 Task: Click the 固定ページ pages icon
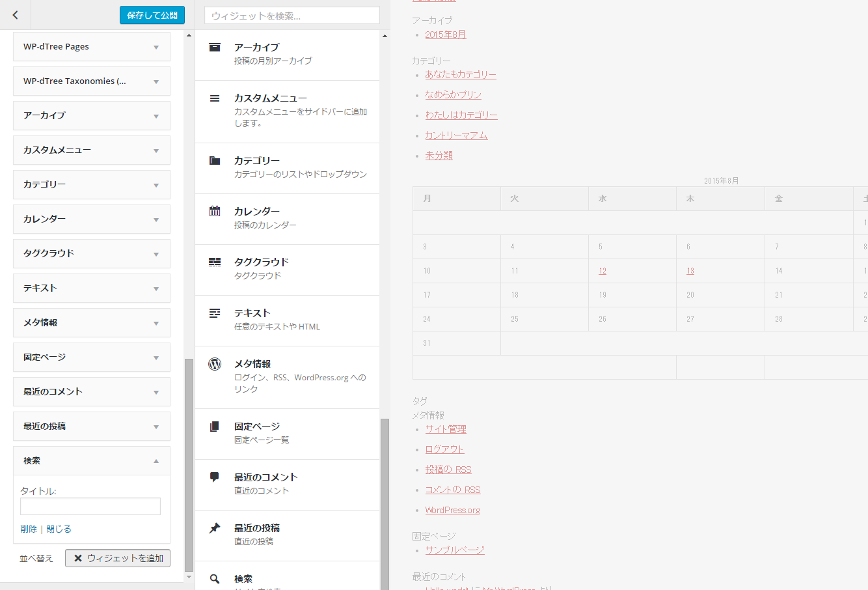pos(215,427)
